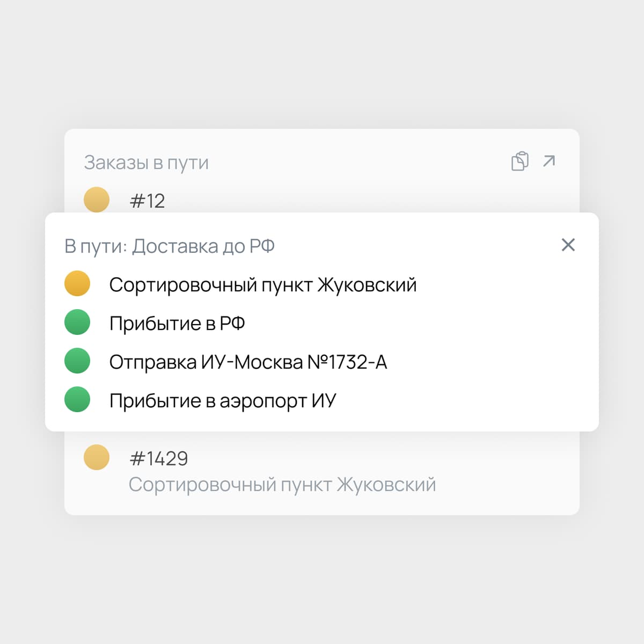Click the copy clipboard icon in the header
Screen dimensions: 644x644
point(519,161)
